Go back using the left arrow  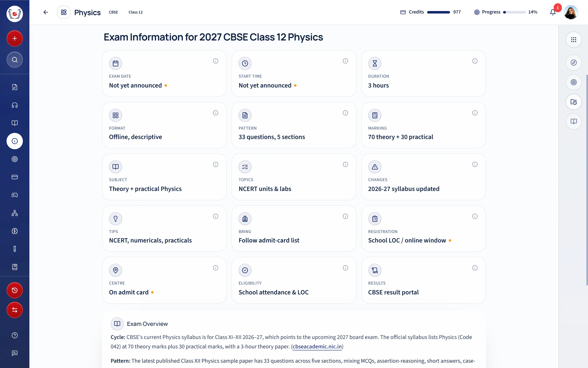(46, 12)
